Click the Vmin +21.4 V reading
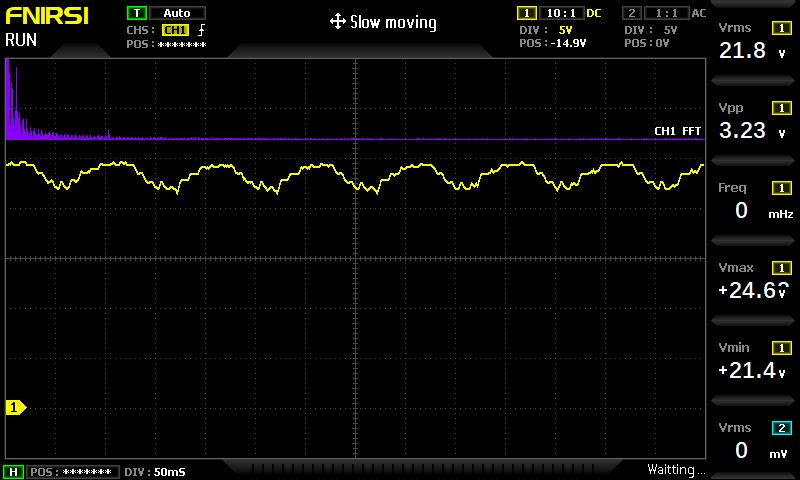Image resolution: width=800 pixels, height=480 pixels. point(752,371)
